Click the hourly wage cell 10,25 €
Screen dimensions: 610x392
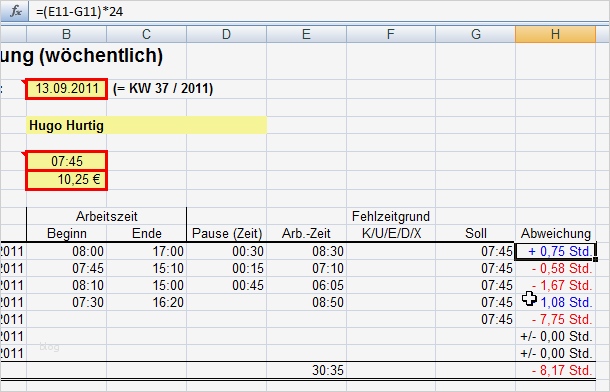[67, 180]
